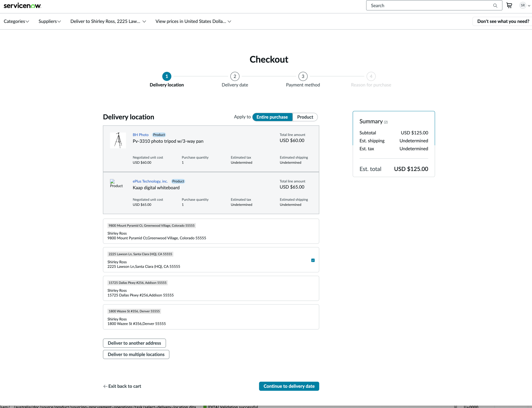Select the 1800 Wazee St address card

coord(211,317)
